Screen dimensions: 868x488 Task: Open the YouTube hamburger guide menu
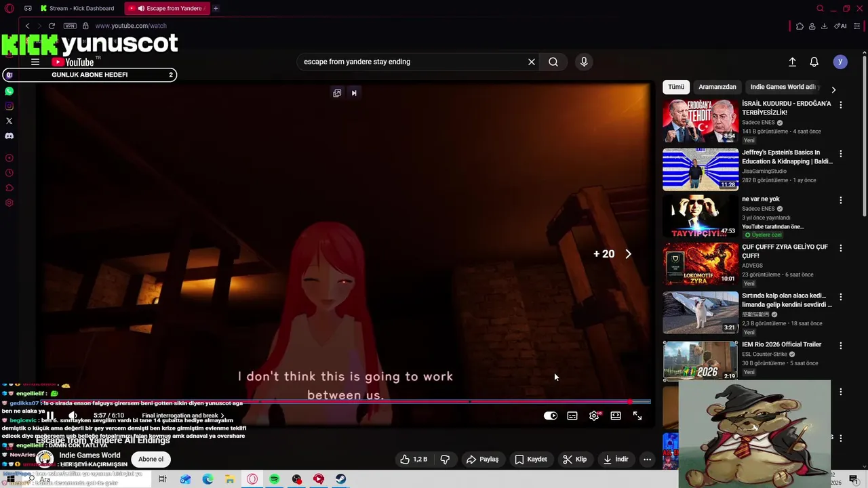[x=35, y=62]
